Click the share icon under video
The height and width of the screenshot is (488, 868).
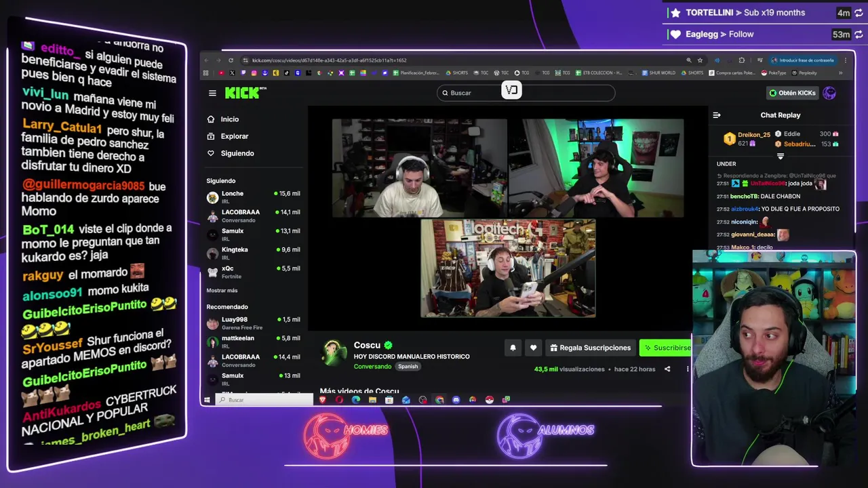[x=667, y=369]
